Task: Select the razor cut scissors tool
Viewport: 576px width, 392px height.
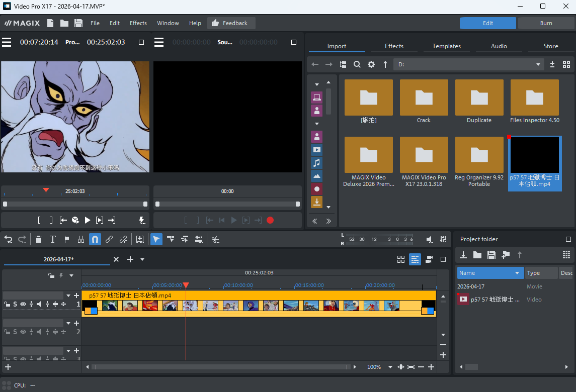Action: (x=215, y=240)
